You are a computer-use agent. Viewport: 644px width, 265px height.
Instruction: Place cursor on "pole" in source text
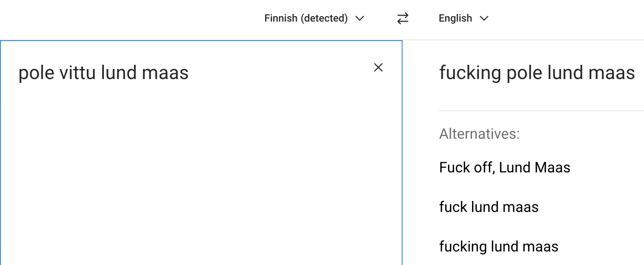point(36,72)
